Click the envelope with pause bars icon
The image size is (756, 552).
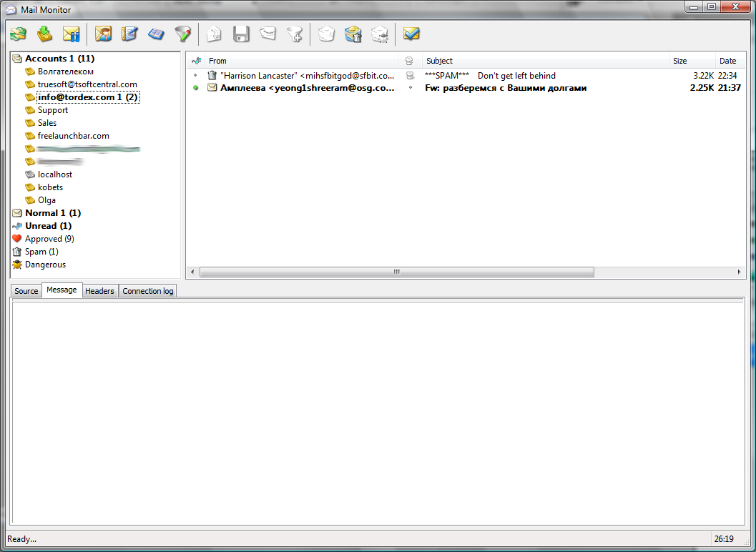coord(71,34)
